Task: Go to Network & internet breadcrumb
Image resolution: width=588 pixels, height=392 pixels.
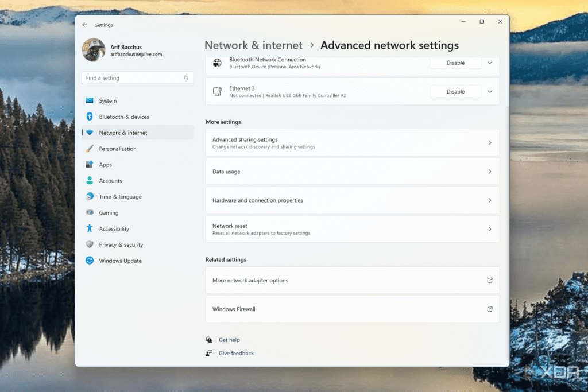Action: pyautogui.click(x=253, y=45)
